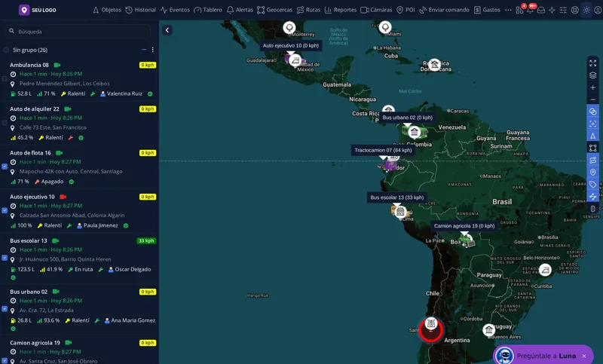Select the Auto de flota 16 vehicle name
Screen dimensions: 603x364
(x=30, y=153)
